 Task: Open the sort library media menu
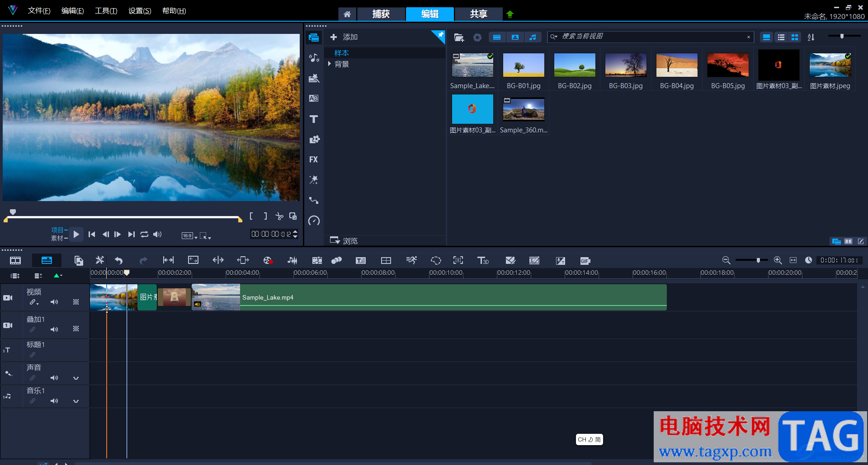(811, 38)
